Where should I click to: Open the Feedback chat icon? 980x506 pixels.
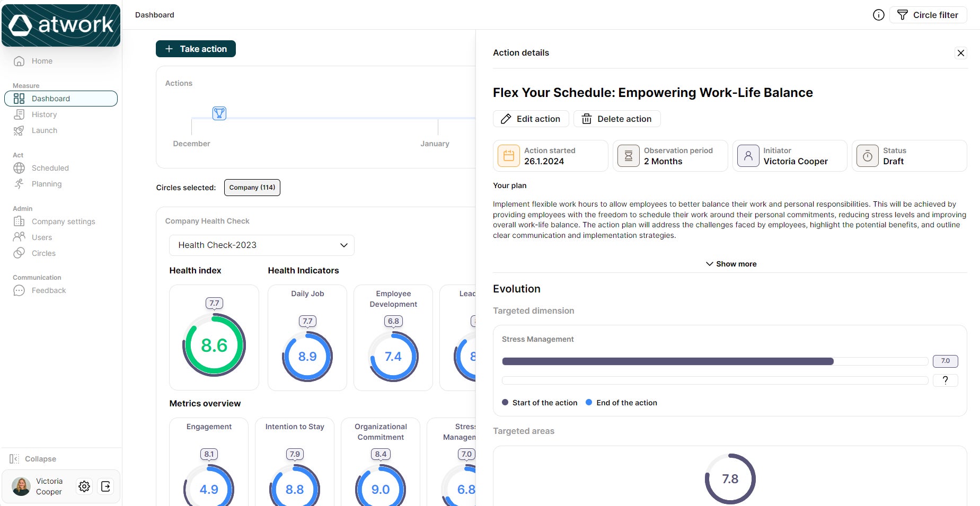click(19, 290)
